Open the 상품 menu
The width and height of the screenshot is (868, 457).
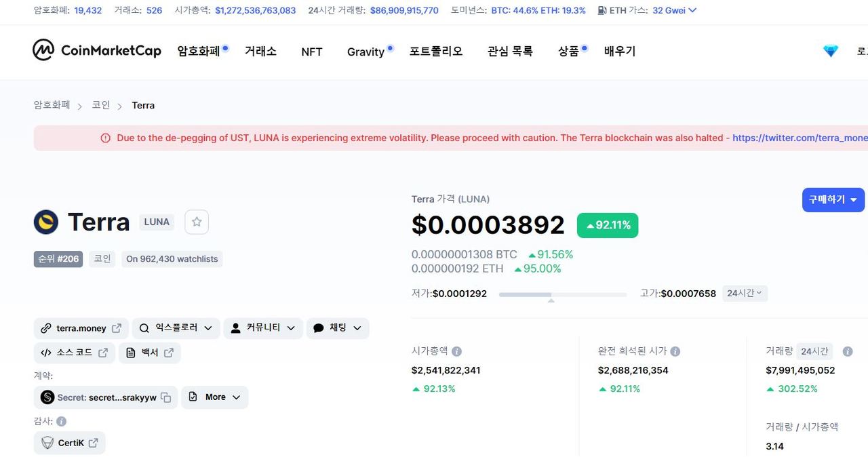[x=569, y=51]
